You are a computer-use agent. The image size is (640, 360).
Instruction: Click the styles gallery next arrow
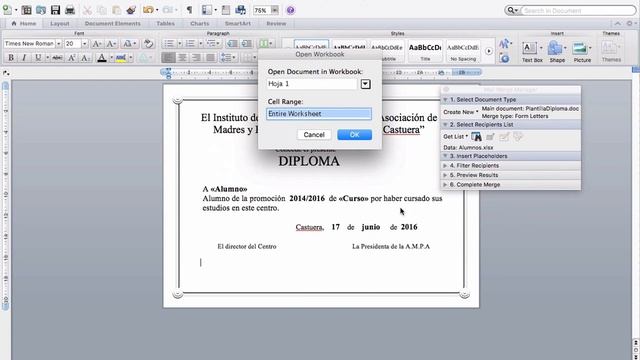click(x=489, y=51)
